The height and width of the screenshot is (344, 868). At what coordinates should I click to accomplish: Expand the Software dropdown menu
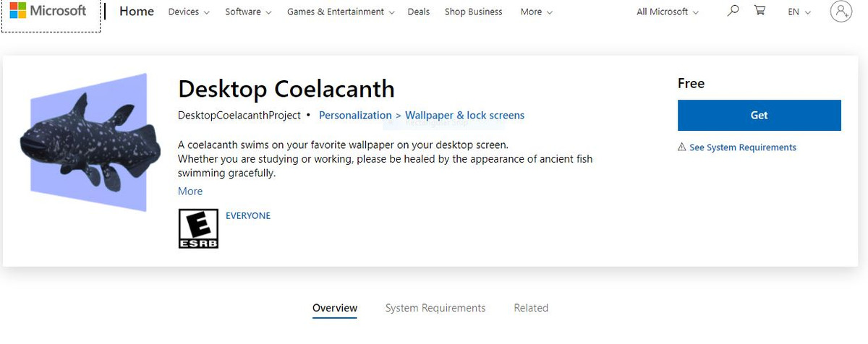point(248,12)
